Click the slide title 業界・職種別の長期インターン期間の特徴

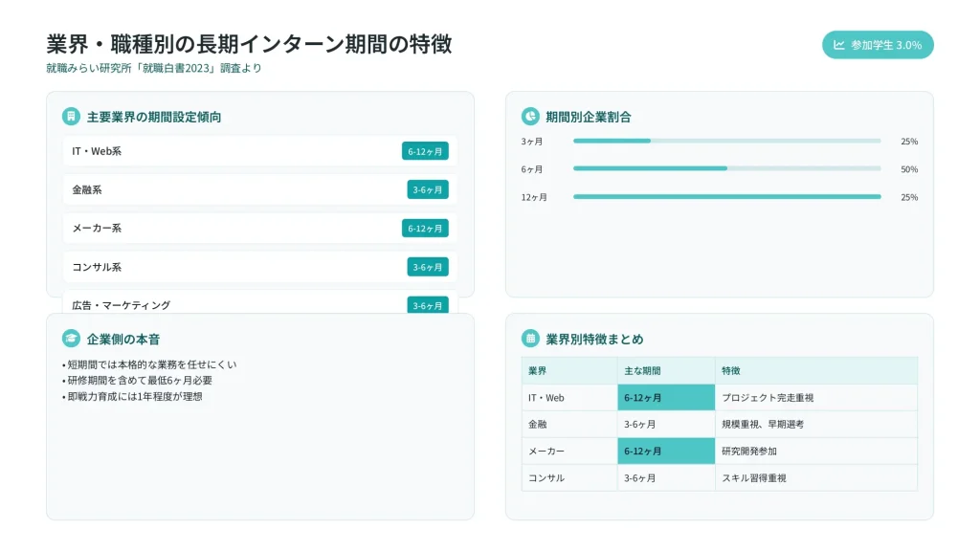(249, 44)
